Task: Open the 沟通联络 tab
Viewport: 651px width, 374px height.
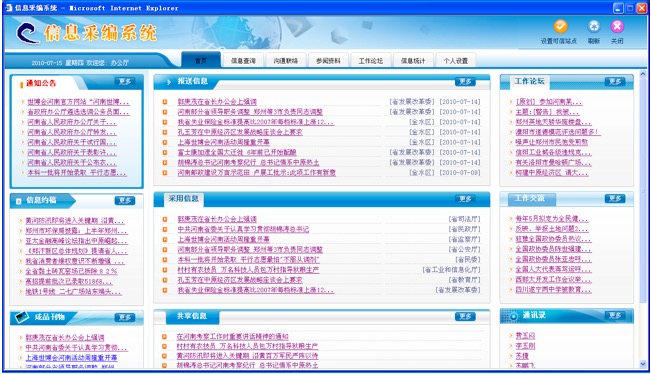Action: point(286,61)
